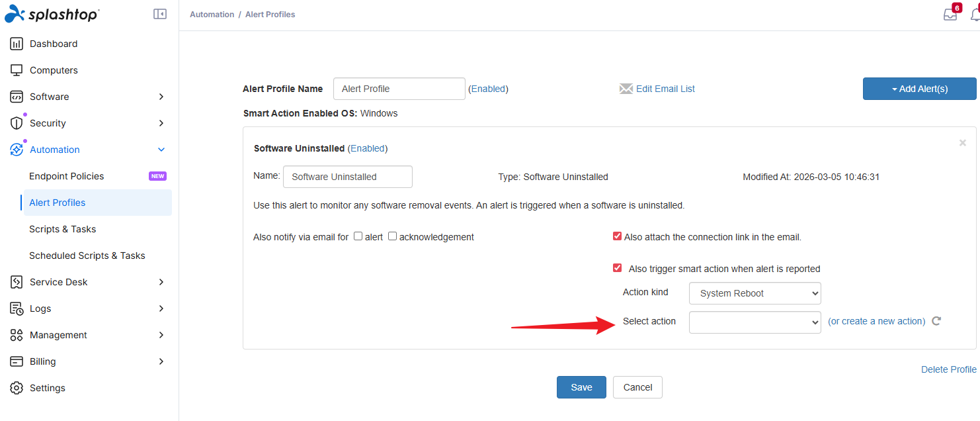The height and width of the screenshot is (421, 980).
Task: Open the Add Alert(s) dropdown button
Action: coord(919,89)
